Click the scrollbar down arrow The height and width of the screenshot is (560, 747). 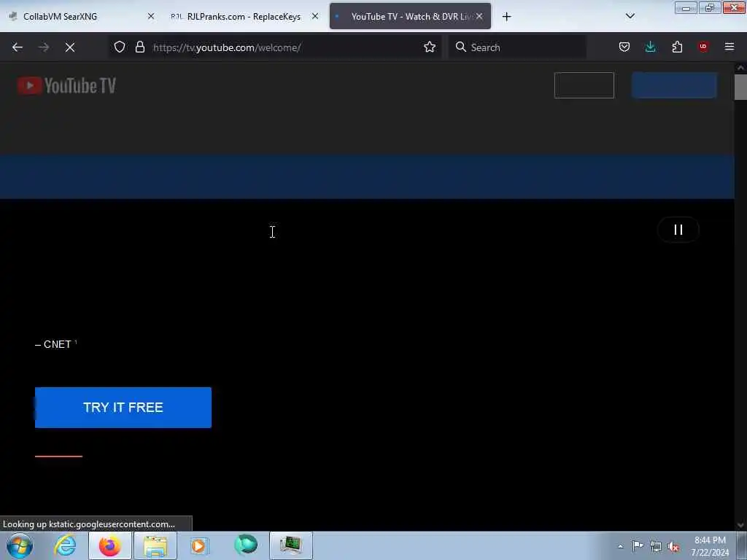740,525
